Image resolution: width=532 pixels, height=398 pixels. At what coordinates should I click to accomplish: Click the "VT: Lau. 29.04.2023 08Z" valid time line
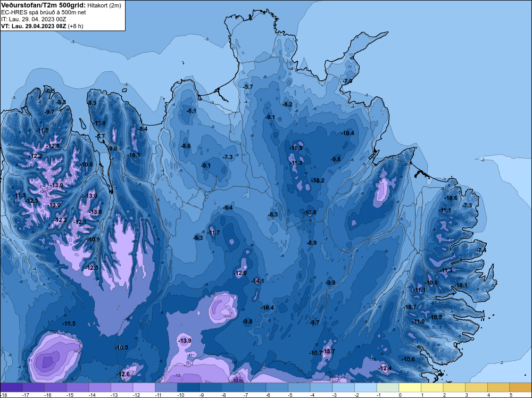[x=34, y=26]
